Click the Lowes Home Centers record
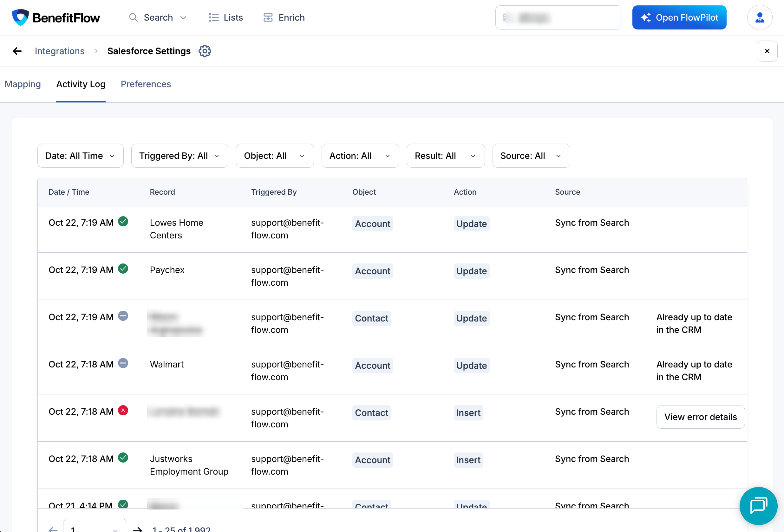The image size is (784, 532). coord(176,229)
